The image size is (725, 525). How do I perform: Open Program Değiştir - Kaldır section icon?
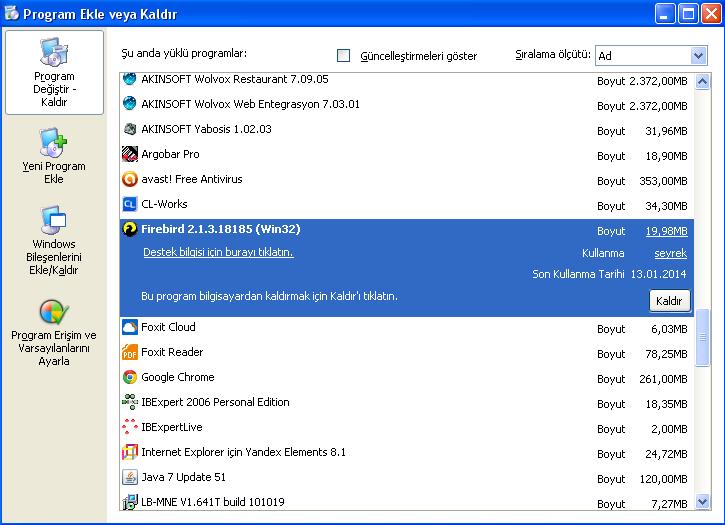point(54,52)
